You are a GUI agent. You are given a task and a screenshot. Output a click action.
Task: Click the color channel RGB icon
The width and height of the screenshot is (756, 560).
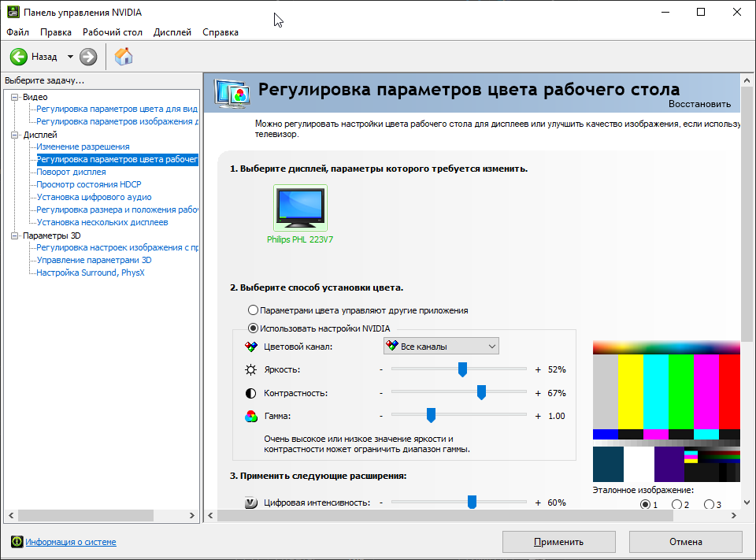[x=250, y=347]
